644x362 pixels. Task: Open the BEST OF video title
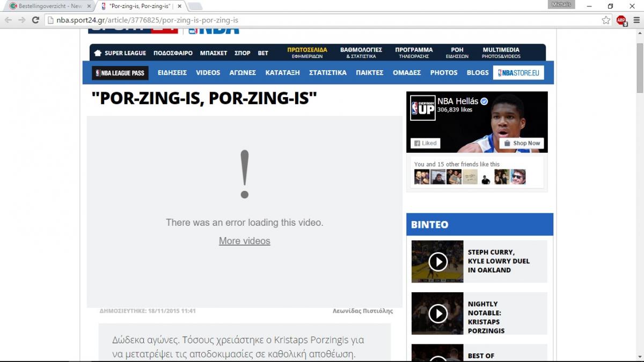point(481,356)
